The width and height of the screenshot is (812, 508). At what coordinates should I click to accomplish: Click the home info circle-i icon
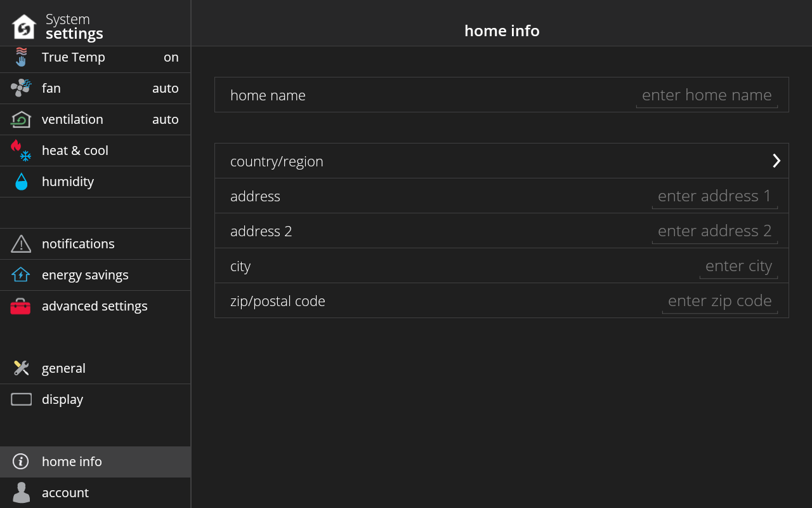21,462
